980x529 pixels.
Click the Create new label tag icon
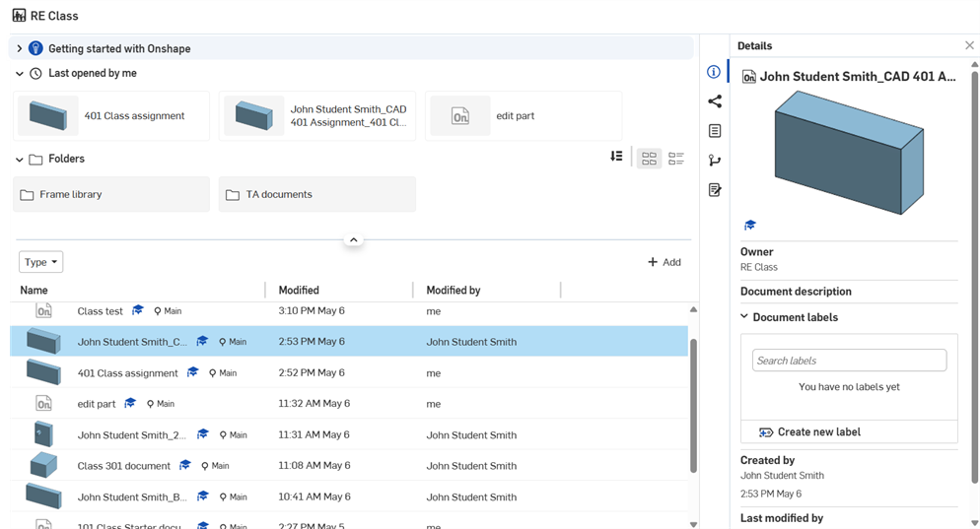(x=766, y=432)
